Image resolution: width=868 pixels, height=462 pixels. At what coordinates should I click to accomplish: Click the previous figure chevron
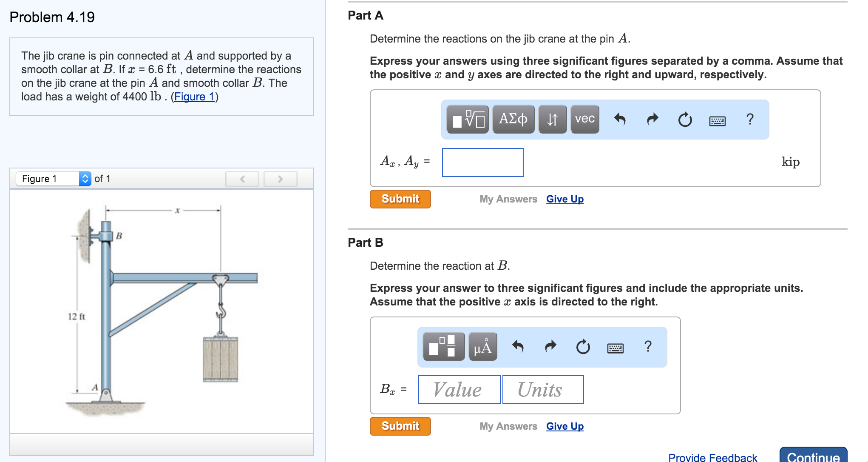pyautogui.click(x=241, y=179)
